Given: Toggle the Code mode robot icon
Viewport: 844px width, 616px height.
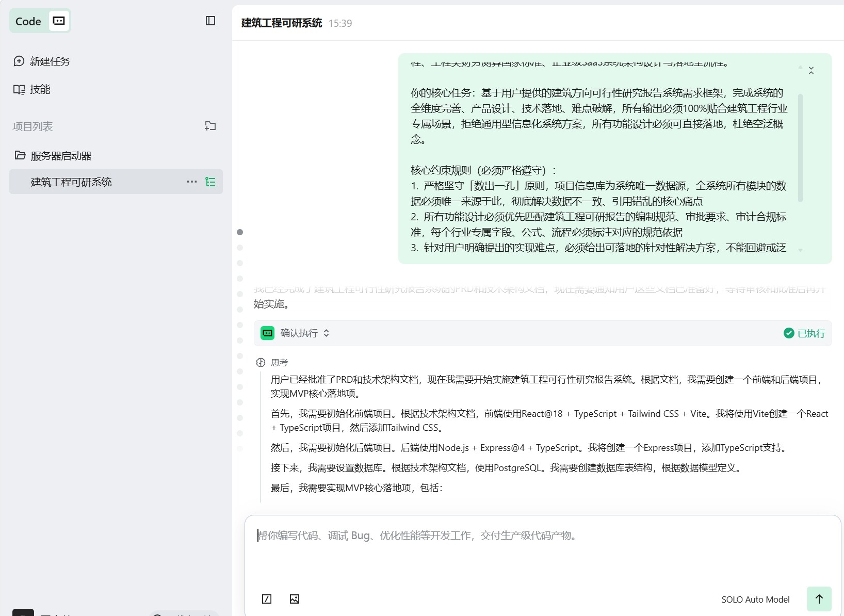Looking at the screenshot, I should click(58, 21).
